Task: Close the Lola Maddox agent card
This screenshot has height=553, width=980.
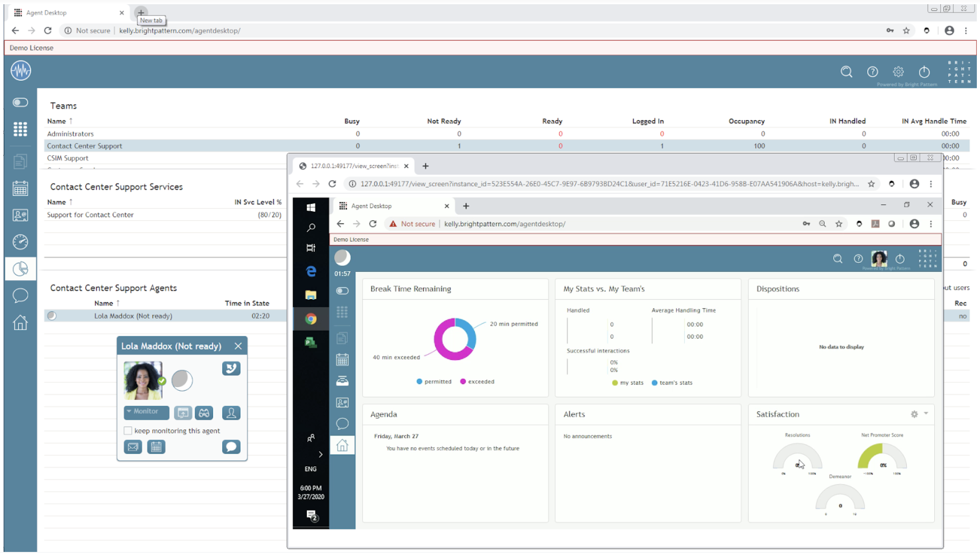Action: (x=238, y=346)
